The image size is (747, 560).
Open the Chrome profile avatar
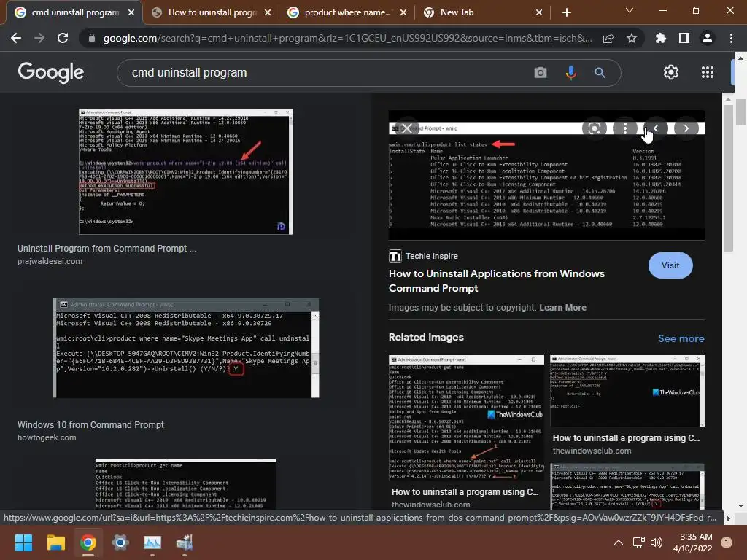pos(708,38)
